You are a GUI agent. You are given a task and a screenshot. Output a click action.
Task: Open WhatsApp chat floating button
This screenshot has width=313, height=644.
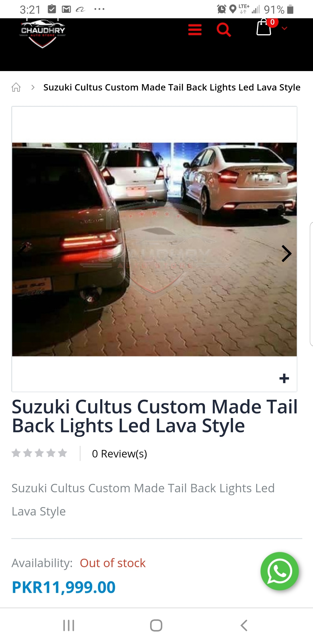point(279,571)
